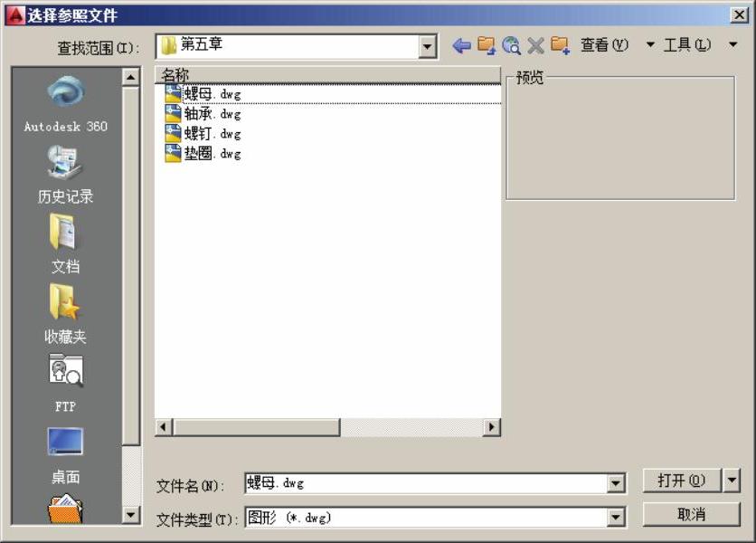Click the 取消 cancel button
The width and height of the screenshot is (756, 543).
pyautogui.click(x=691, y=514)
